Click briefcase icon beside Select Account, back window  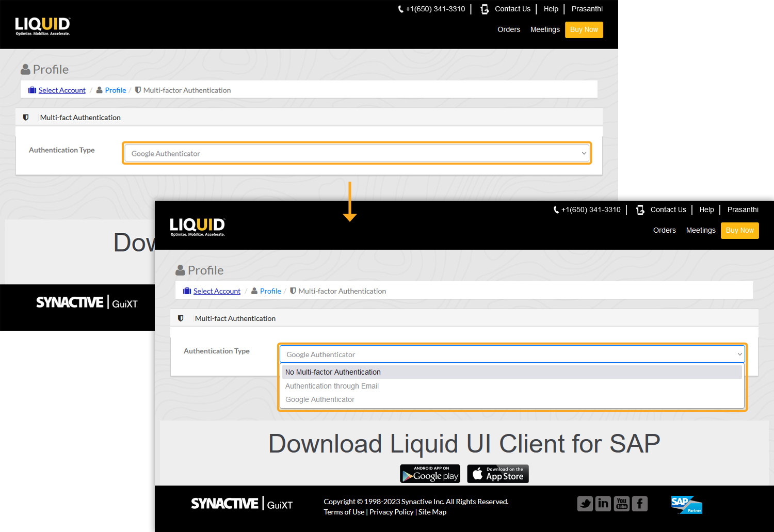click(32, 90)
